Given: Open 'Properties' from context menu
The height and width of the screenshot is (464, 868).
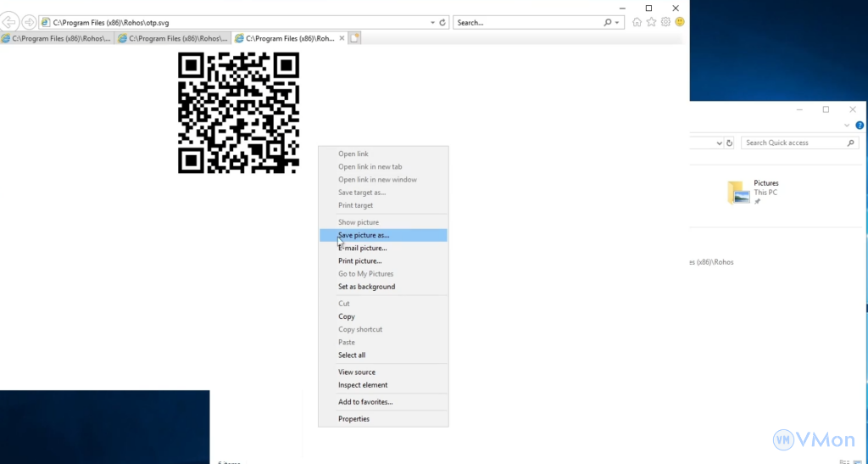Looking at the screenshot, I should pyautogui.click(x=383, y=419).
